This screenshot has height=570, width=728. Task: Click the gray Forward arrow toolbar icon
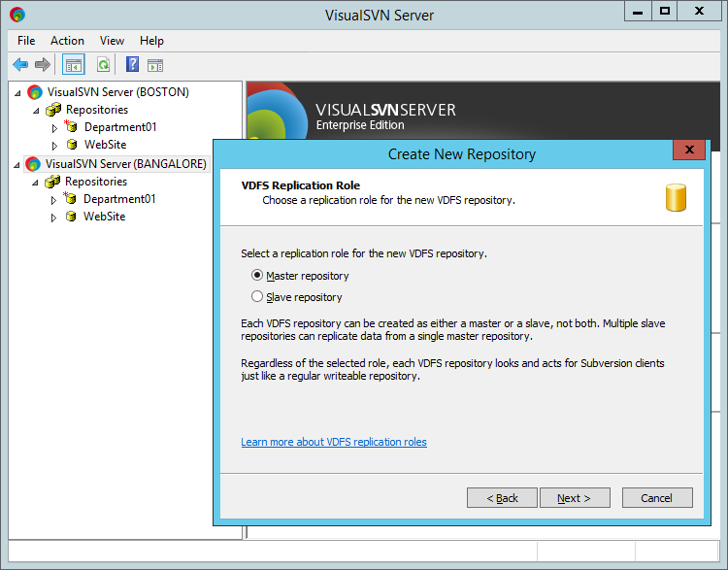[x=43, y=64]
